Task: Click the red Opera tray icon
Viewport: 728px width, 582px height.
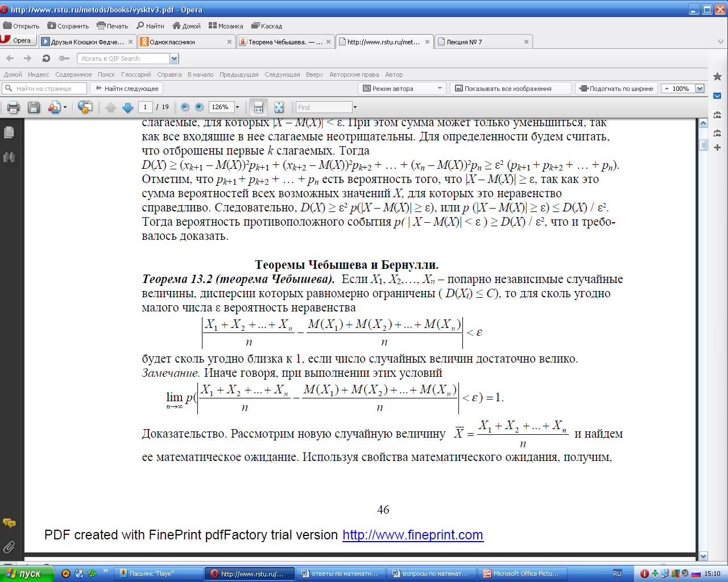Action: click(x=644, y=573)
